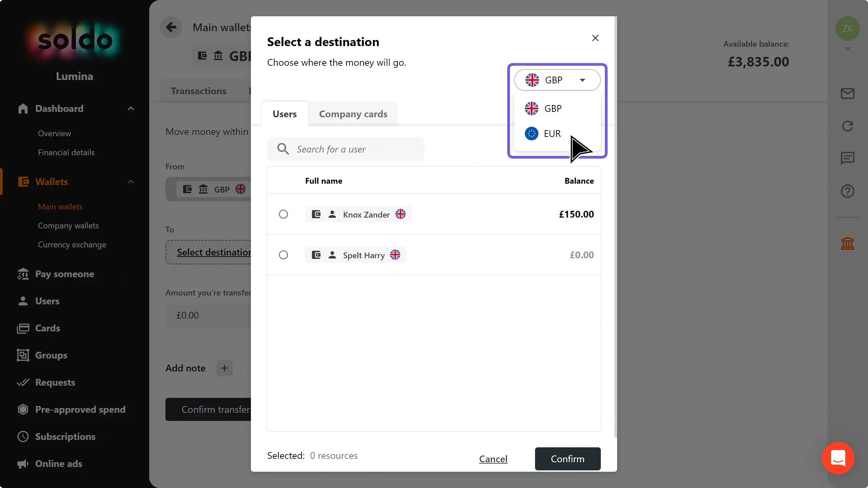Click the Cards icon in the sidebar
This screenshot has height=488, width=868.
point(23,328)
